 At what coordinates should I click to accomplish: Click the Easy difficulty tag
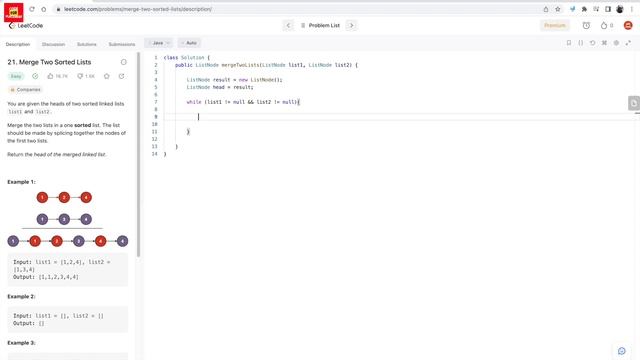[16, 76]
